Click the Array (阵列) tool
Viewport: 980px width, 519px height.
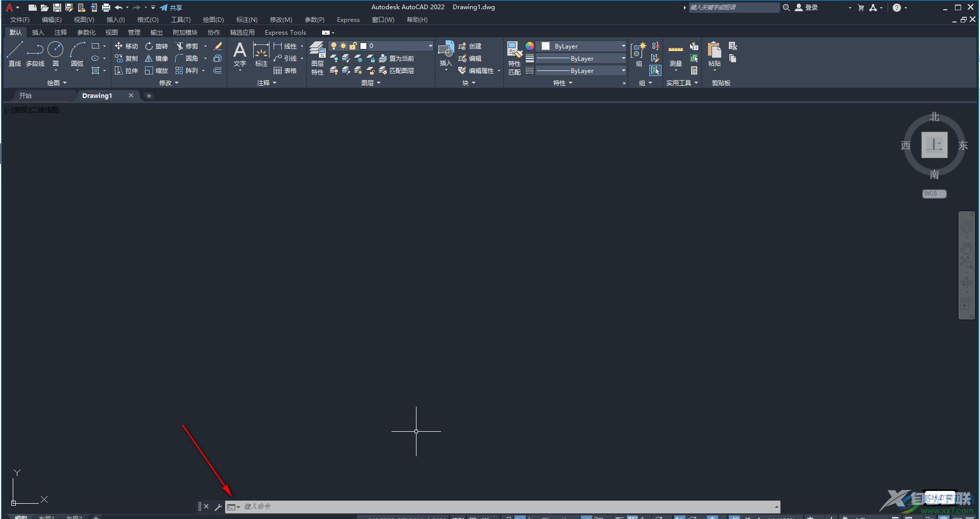[187, 70]
